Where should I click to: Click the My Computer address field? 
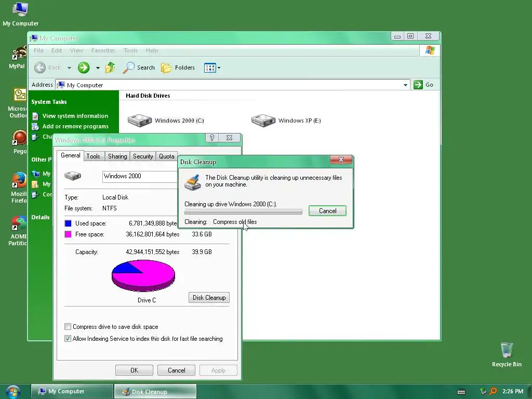tap(232, 85)
